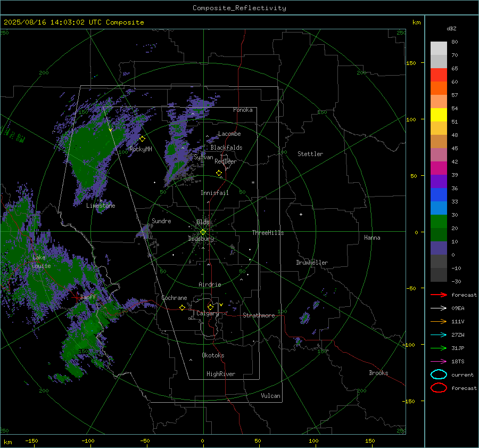
Task: Click the Ponoka label
Action: (x=243, y=110)
